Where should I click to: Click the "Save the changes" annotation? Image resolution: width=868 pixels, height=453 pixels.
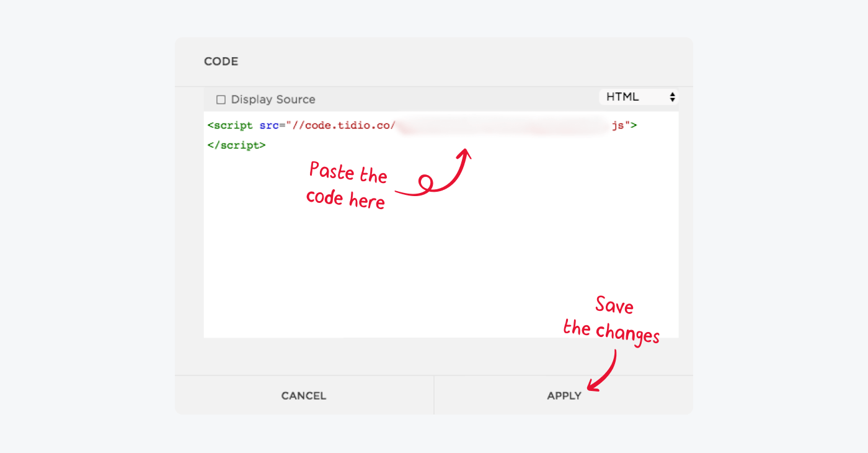611,320
